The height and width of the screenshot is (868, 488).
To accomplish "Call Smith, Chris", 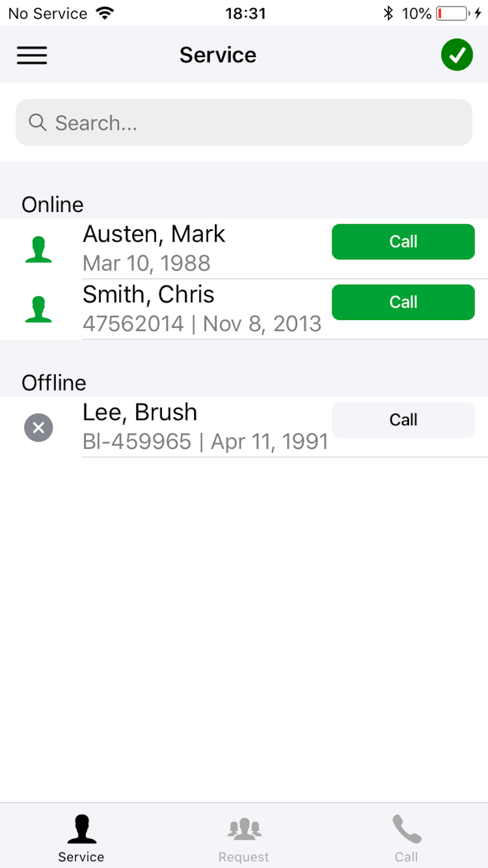I will point(403,302).
